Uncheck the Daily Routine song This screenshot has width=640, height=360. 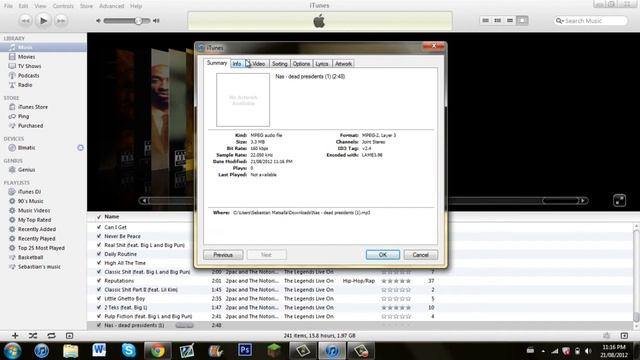click(99, 254)
